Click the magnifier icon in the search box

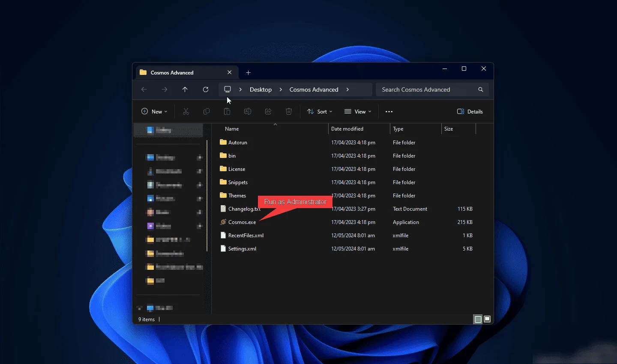(481, 90)
